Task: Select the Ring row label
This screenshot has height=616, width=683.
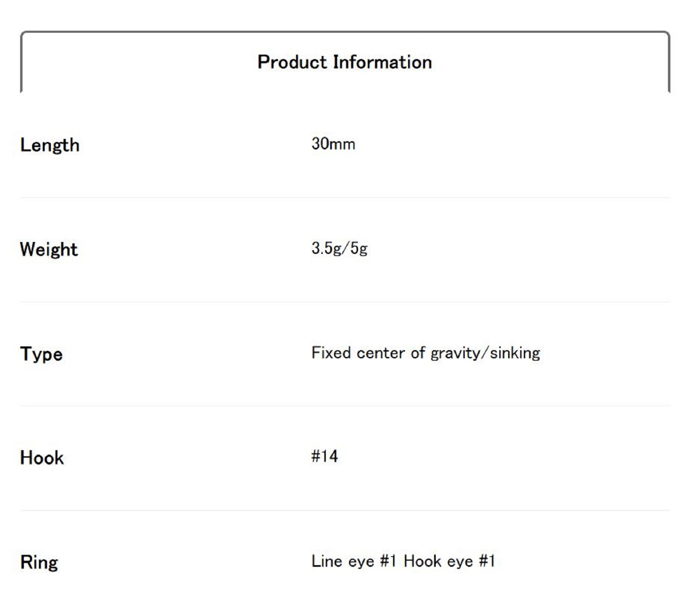Action: [39, 562]
